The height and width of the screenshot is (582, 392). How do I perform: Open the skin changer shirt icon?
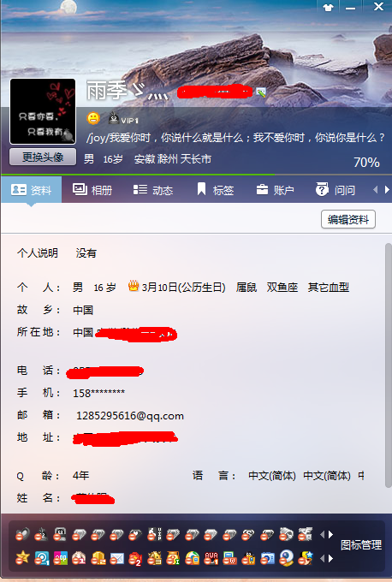click(328, 8)
